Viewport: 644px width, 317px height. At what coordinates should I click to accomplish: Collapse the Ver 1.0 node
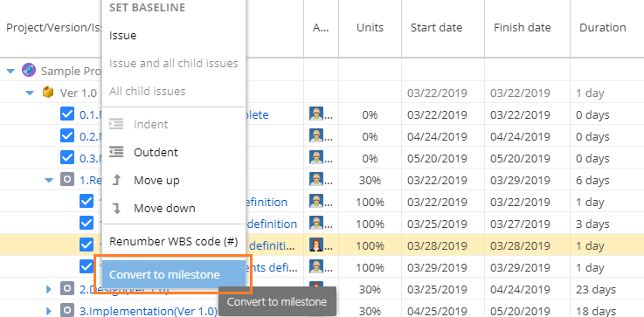[30, 93]
